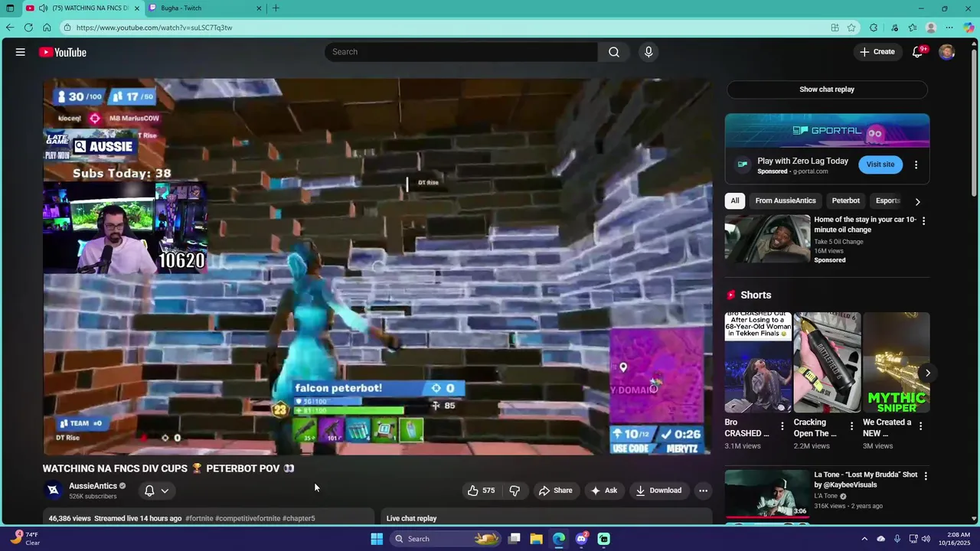
Task: Download the video
Action: [x=658, y=491]
